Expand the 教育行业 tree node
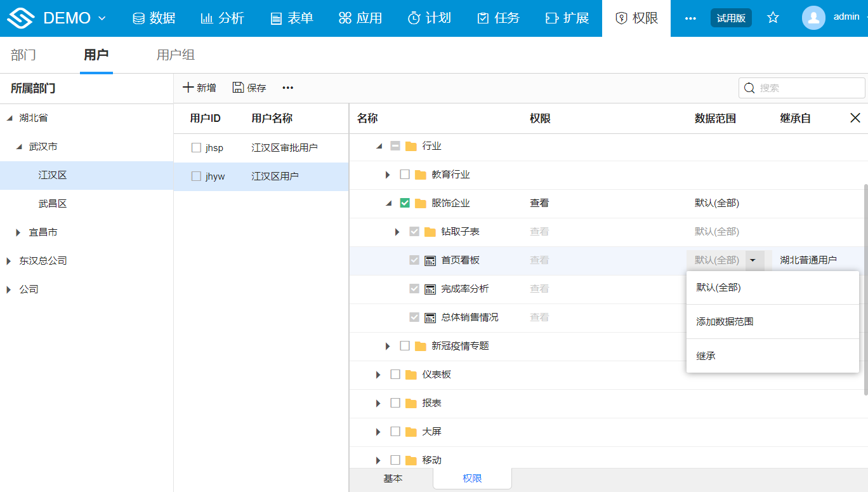 389,175
